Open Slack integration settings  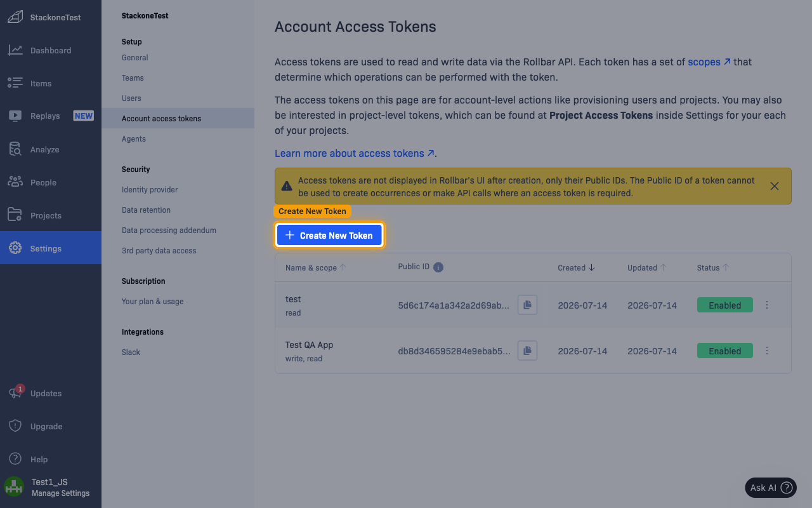click(x=131, y=352)
